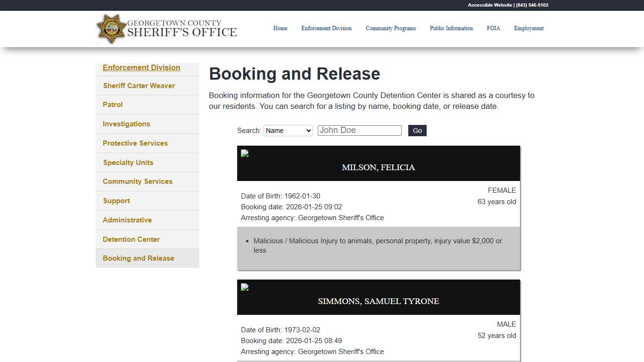Image resolution: width=644 pixels, height=362 pixels.
Task: Open the Employment page
Action: pos(528,28)
